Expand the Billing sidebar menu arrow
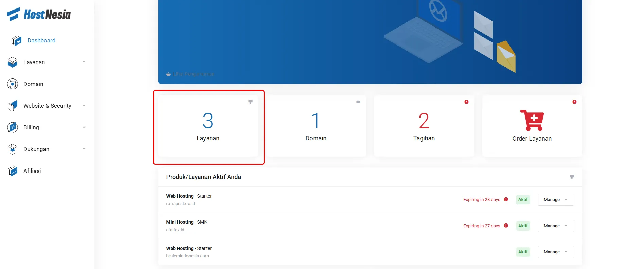Viewport: 644px width, 269px height. [84, 127]
